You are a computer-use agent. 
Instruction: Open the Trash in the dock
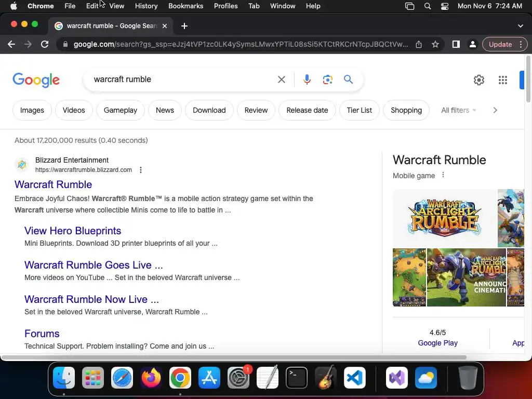(468, 378)
